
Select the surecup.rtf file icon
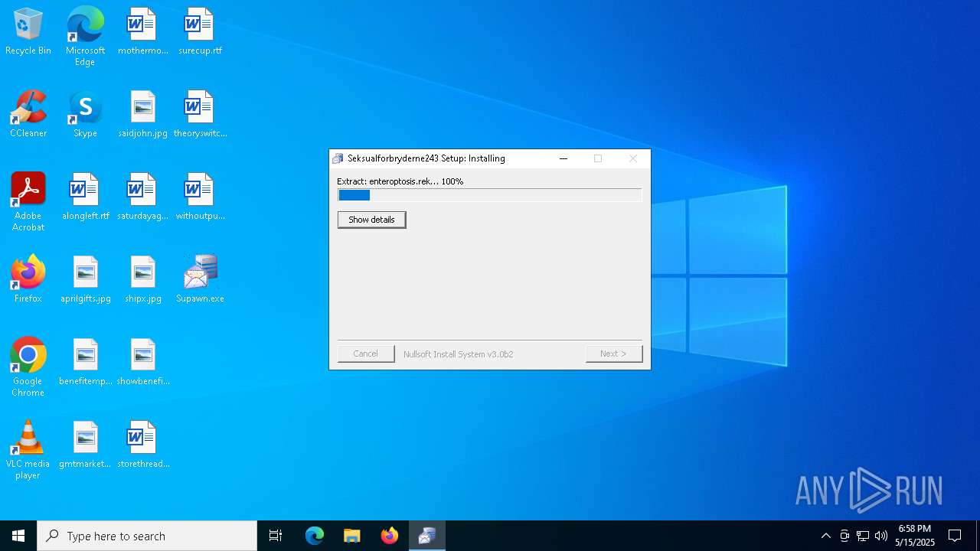click(x=200, y=32)
